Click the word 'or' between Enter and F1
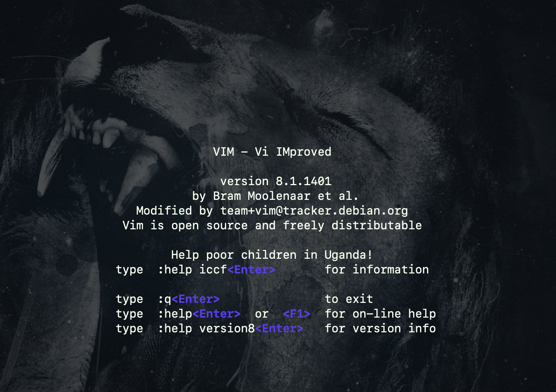The width and height of the screenshot is (556, 392). [x=262, y=314]
